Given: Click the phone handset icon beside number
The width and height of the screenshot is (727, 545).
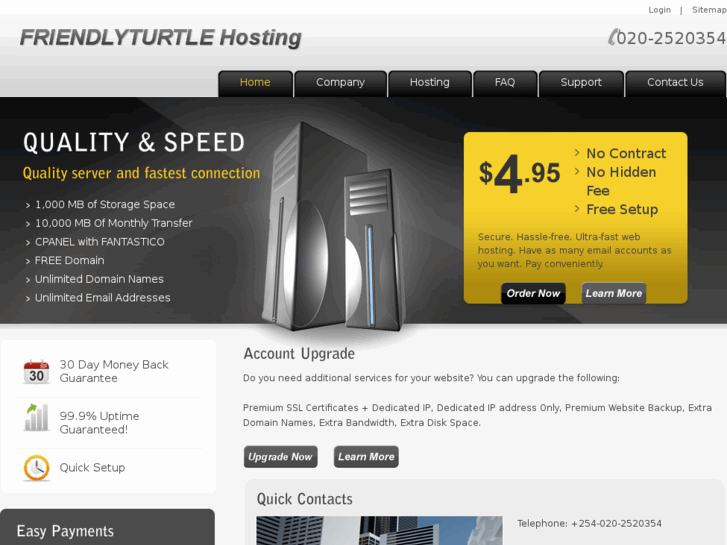Looking at the screenshot, I should click(613, 37).
